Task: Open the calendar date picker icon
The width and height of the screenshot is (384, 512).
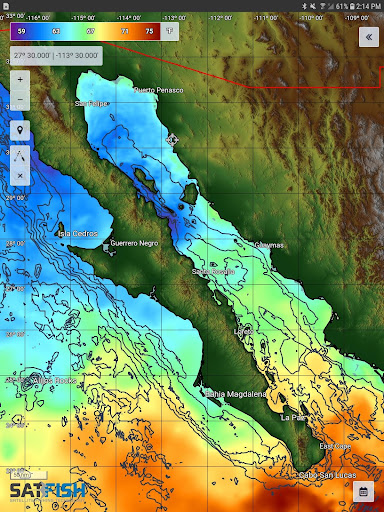Action: pos(364,492)
